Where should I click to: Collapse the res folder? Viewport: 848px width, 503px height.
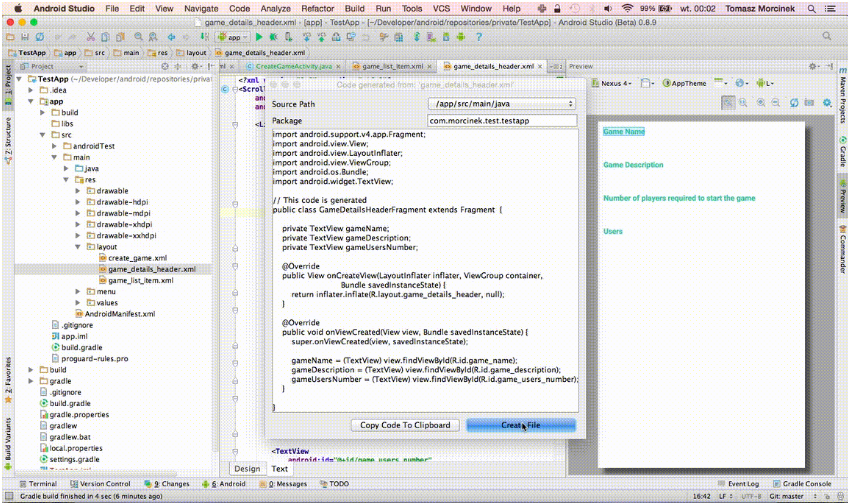click(x=66, y=180)
